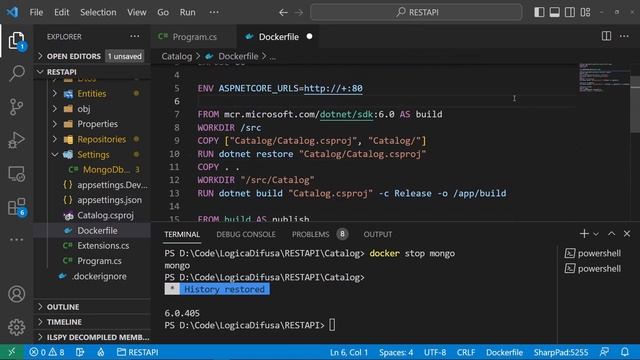The image size is (640, 360).
Task: Split the editor to the right
Action: pos(607,36)
